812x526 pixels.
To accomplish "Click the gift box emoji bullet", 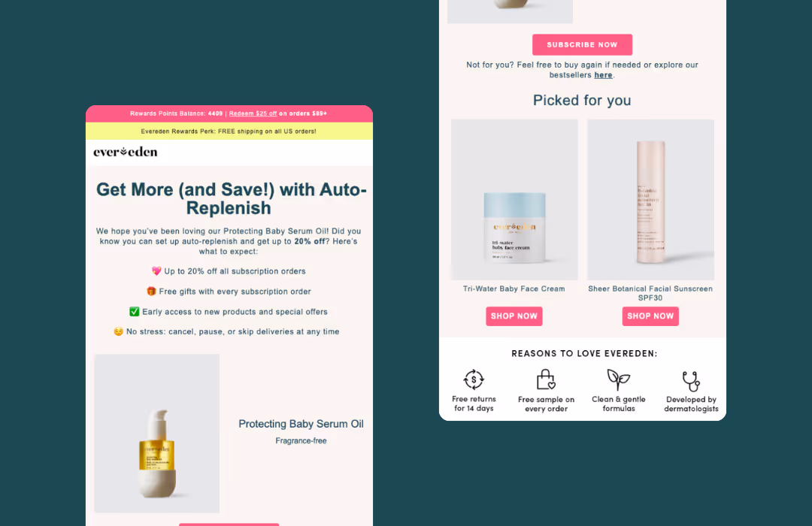I will (151, 291).
